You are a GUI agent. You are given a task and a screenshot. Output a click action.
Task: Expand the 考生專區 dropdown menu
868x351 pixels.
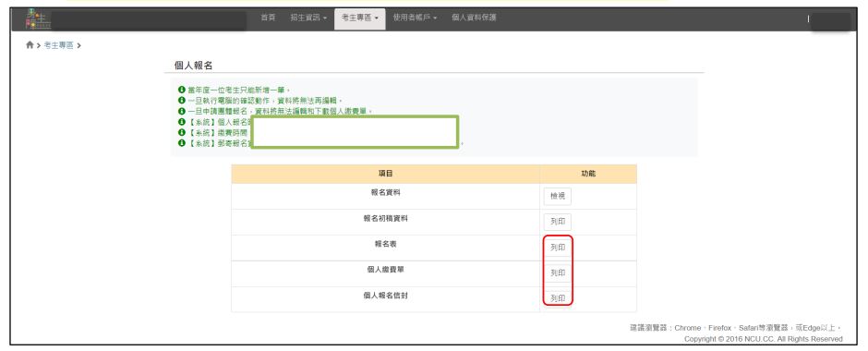(x=360, y=18)
